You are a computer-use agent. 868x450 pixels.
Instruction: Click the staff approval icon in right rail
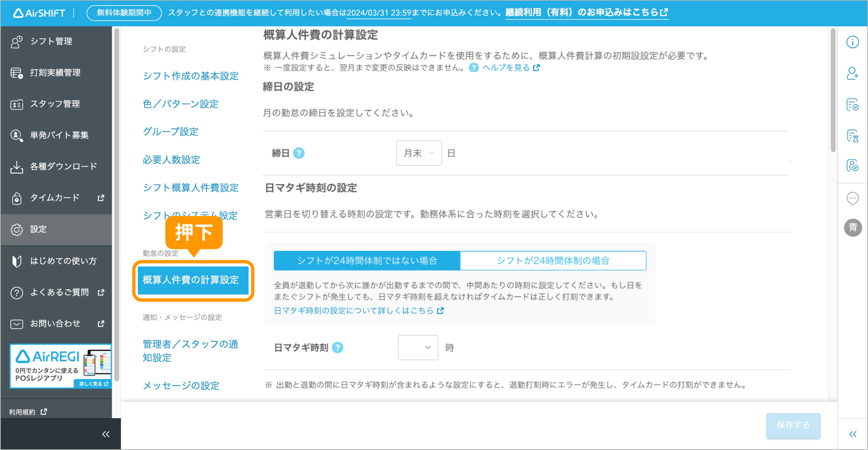pyautogui.click(x=853, y=165)
